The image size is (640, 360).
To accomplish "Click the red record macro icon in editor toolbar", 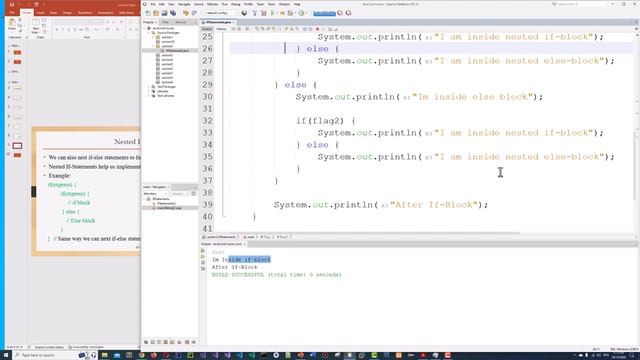I will pos(317,29).
